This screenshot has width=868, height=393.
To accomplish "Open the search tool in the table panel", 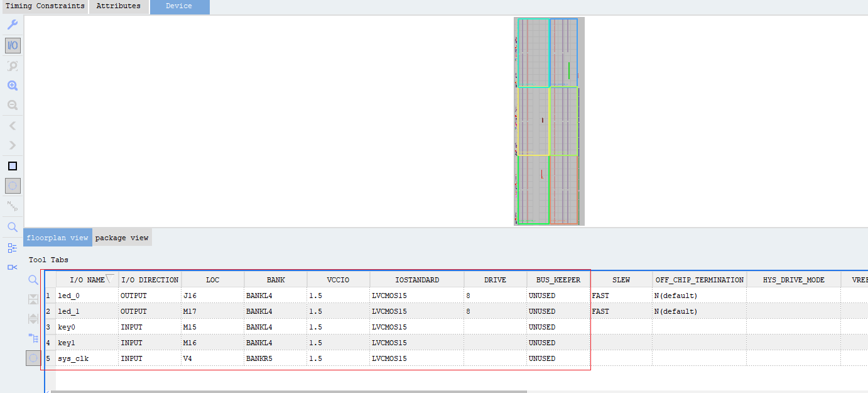I will pos(33,280).
